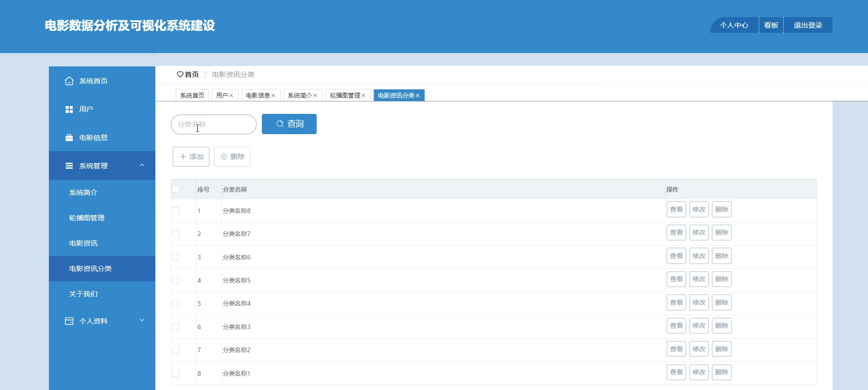
Task: Click 修改 for row 分类名称1
Action: pos(699,372)
